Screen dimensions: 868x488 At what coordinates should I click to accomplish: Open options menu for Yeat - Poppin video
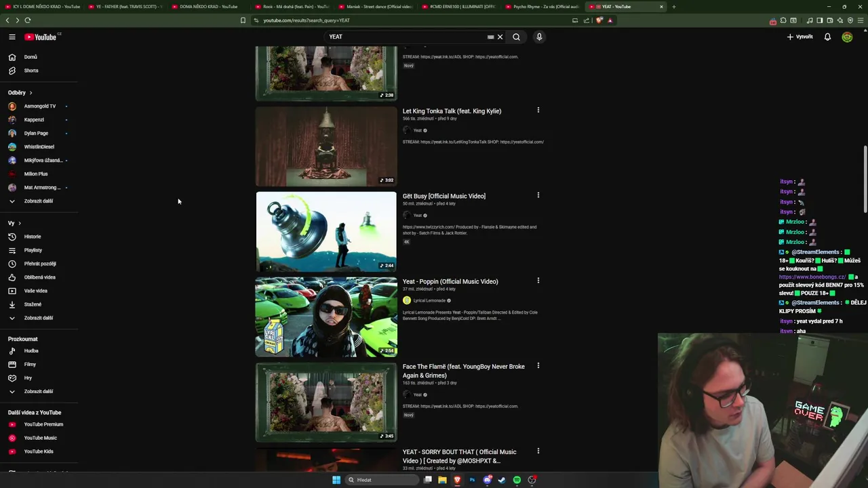click(538, 281)
